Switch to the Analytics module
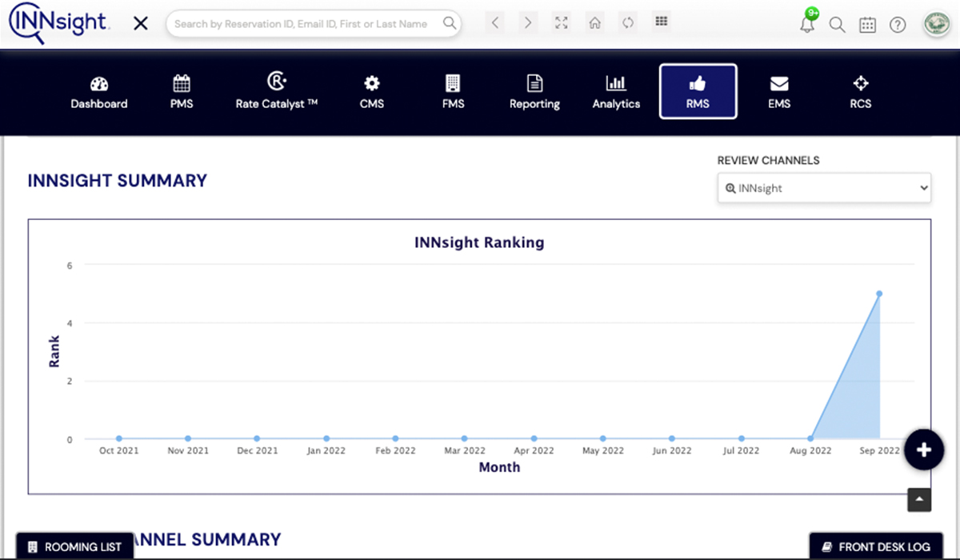 pyautogui.click(x=616, y=92)
